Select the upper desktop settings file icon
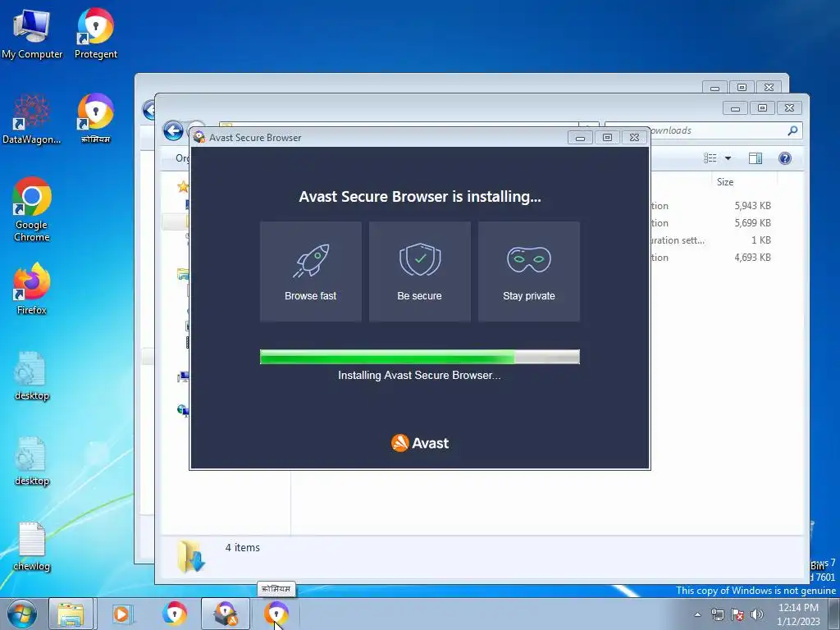This screenshot has height=630, width=840. point(32,376)
